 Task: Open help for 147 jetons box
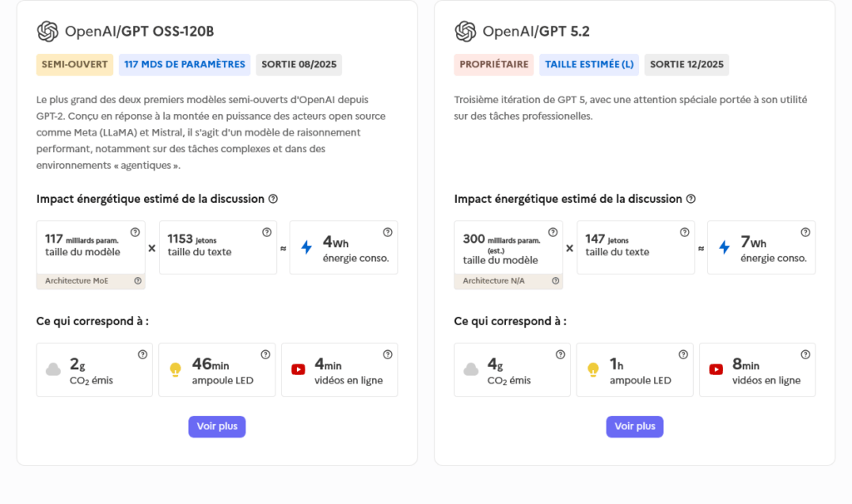click(685, 232)
